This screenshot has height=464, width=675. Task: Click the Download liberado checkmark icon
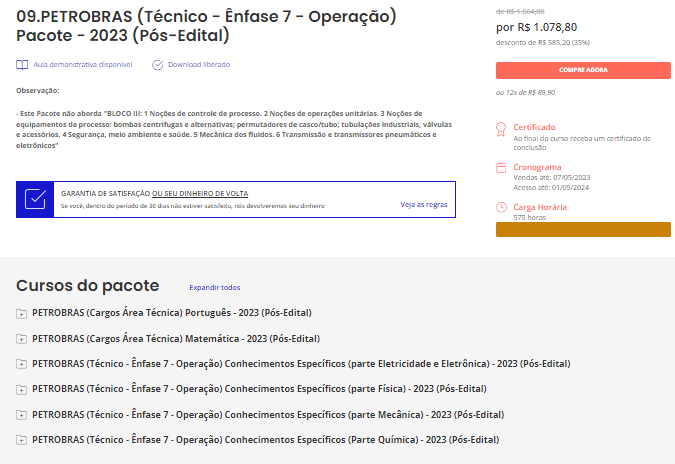[158, 65]
